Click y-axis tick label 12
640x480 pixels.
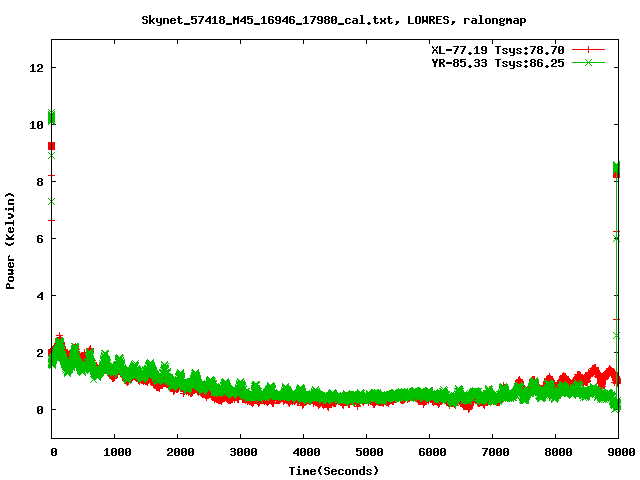point(36,67)
